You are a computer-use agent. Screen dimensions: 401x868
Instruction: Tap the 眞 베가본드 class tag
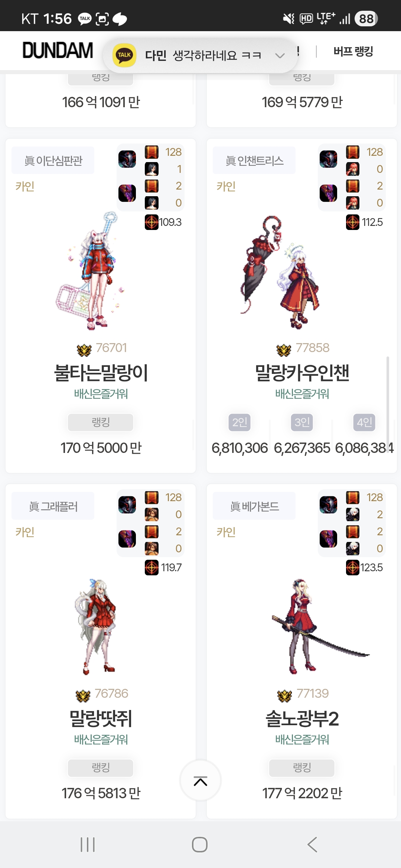254,506
